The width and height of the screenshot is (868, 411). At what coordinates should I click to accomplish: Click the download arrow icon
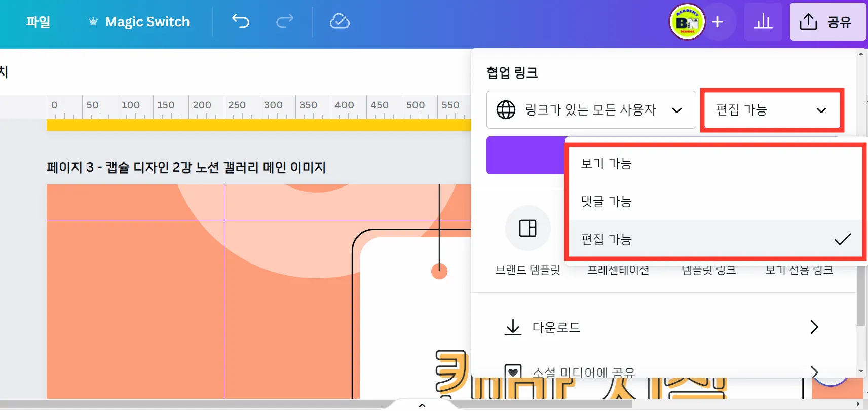click(513, 327)
